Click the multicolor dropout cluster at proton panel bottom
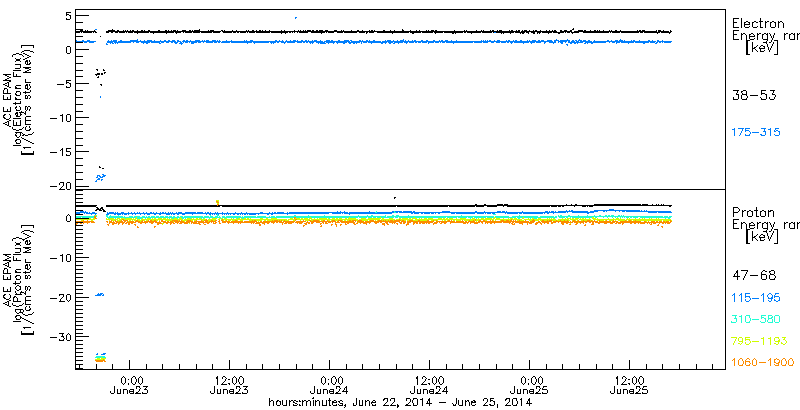The image size is (800, 410). [x=100, y=358]
